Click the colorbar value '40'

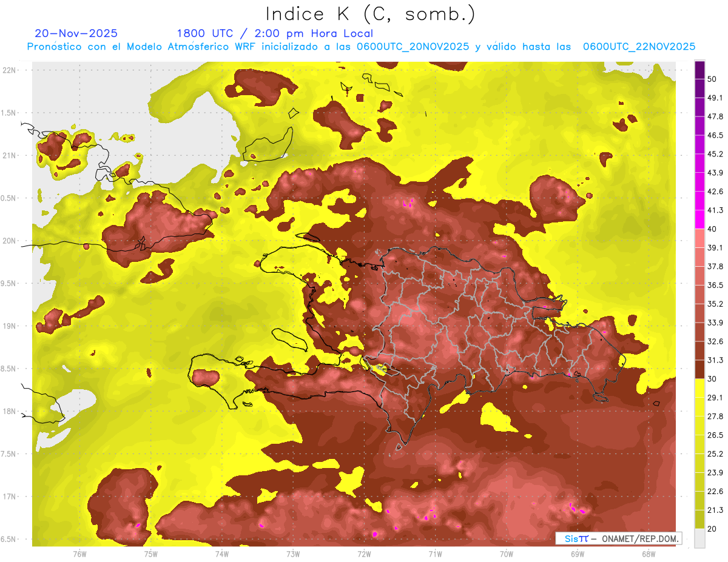[x=712, y=229]
